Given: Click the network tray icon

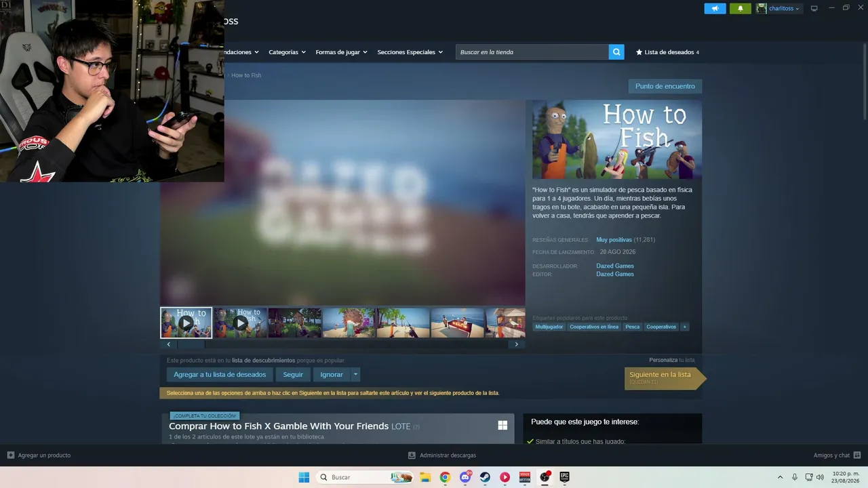Looking at the screenshot, I should click(x=809, y=477).
